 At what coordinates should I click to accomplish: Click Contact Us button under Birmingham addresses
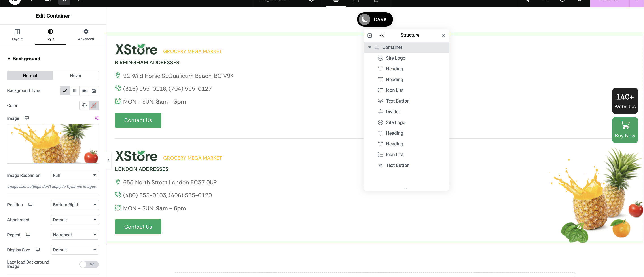click(138, 120)
